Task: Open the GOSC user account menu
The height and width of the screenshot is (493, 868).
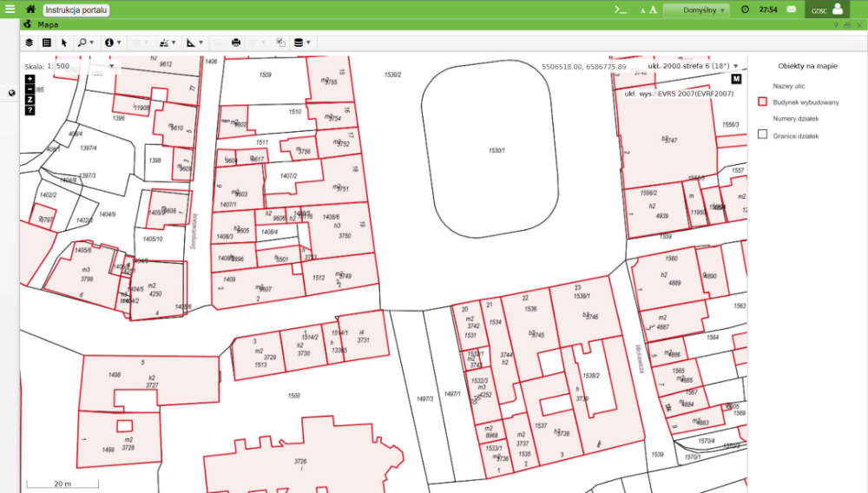Action: coord(827,10)
